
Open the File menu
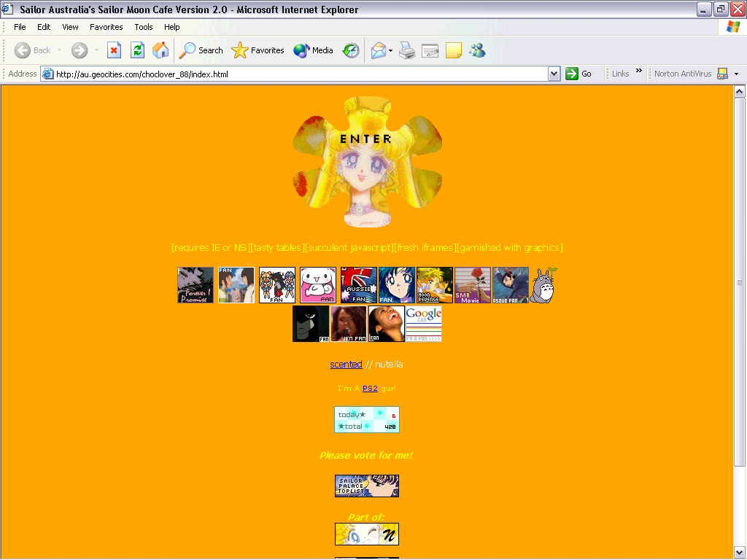click(x=20, y=27)
